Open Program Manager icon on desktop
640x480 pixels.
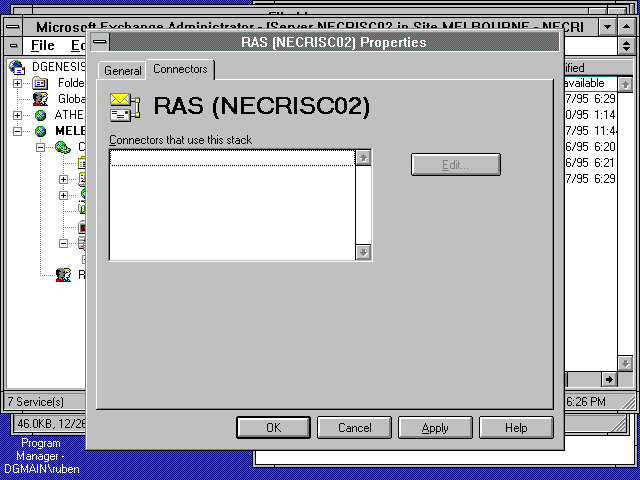(x=41, y=456)
